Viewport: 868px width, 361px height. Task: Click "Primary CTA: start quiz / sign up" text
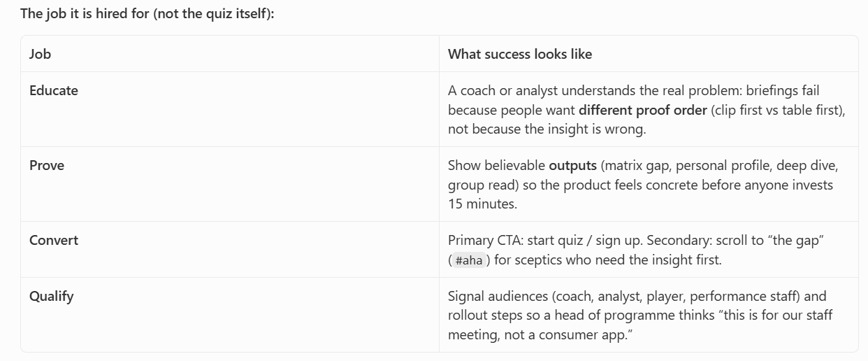coord(545,240)
